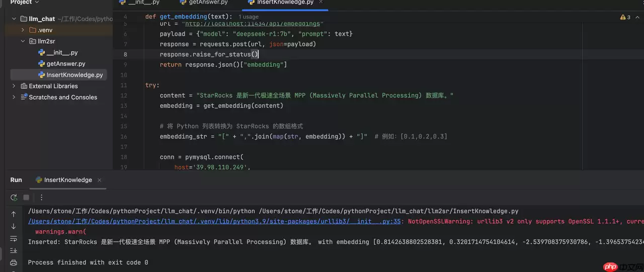Click 'Process finished with exit code 0' text
This screenshot has width=644, height=272.
click(x=88, y=262)
